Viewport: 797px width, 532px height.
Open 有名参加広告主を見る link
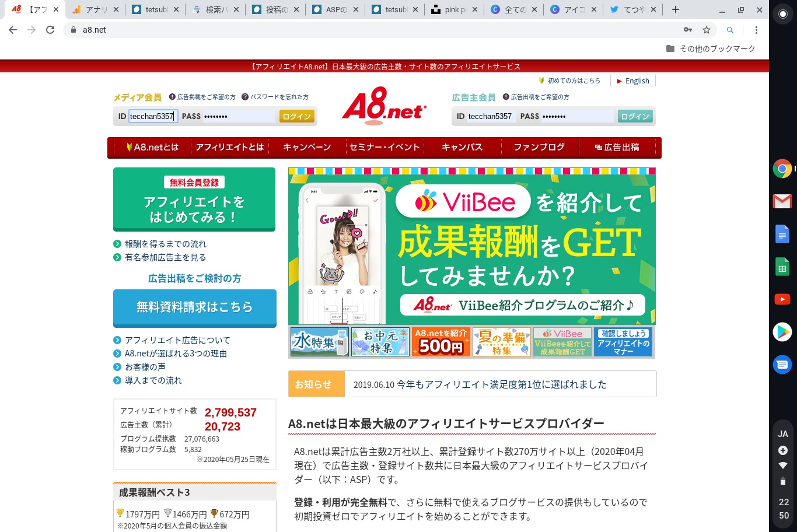pos(166,257)
